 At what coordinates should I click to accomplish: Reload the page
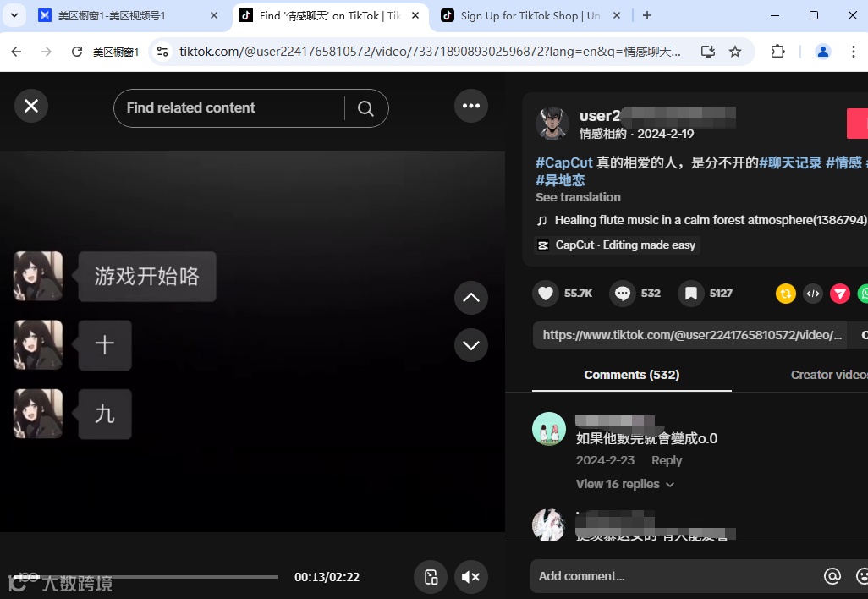(77, 52)
